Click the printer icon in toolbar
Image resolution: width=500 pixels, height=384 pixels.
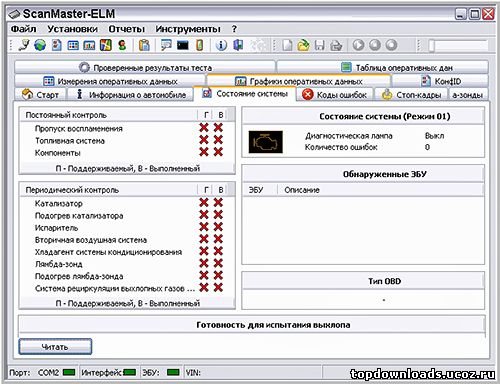[336, 45]
